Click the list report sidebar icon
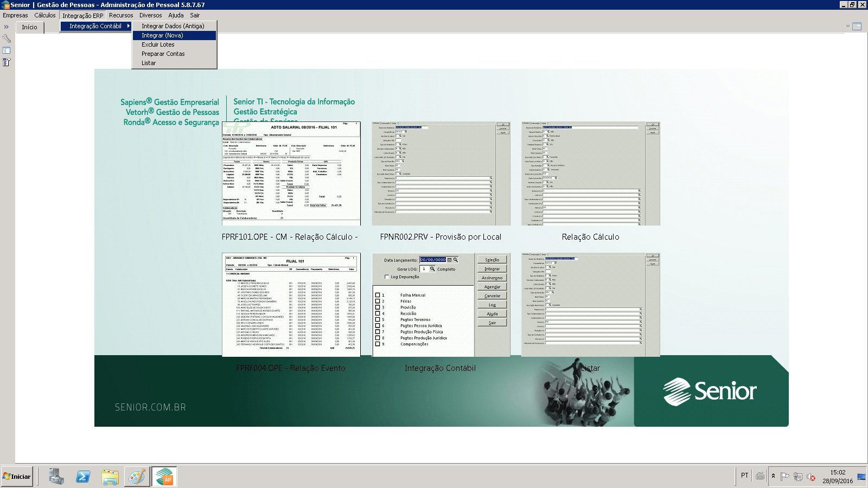 point(7,62)
